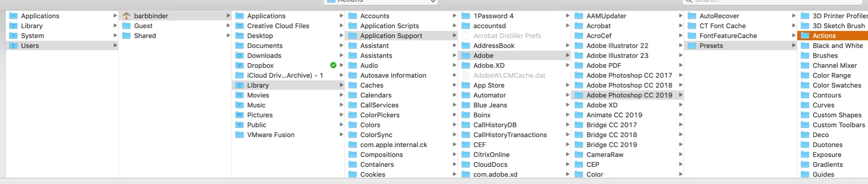Select the Black and White presets folder
This screenshot has height=184, width=868.
pos(833,46)
